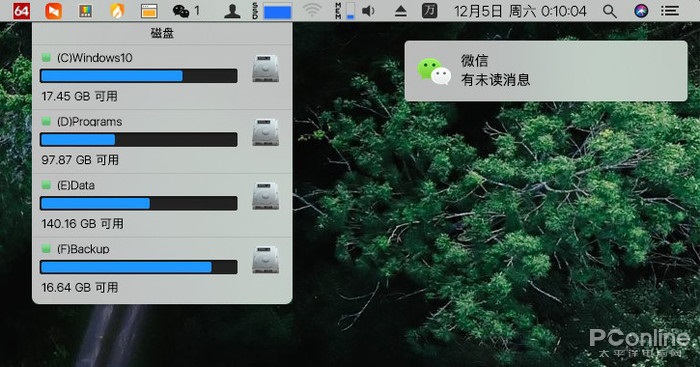Select the (E)Data disk label
Screen dimensions: 700x367
76,185
